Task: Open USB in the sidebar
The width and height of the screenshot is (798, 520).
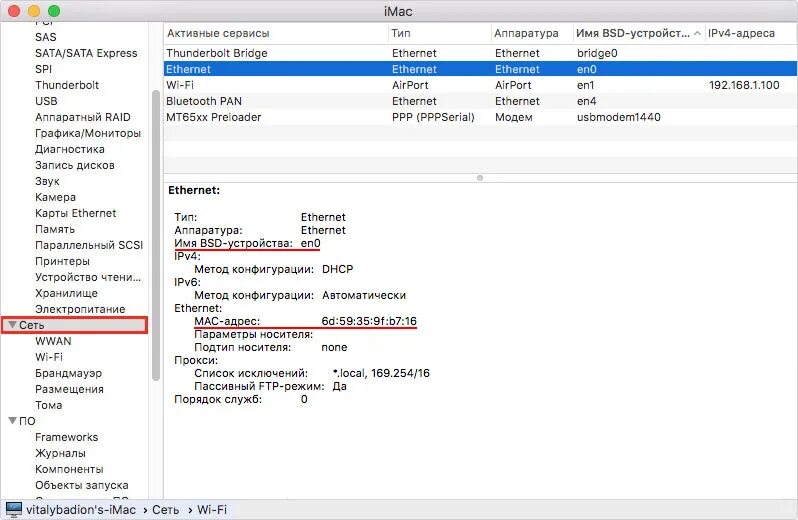Action: 46,101
